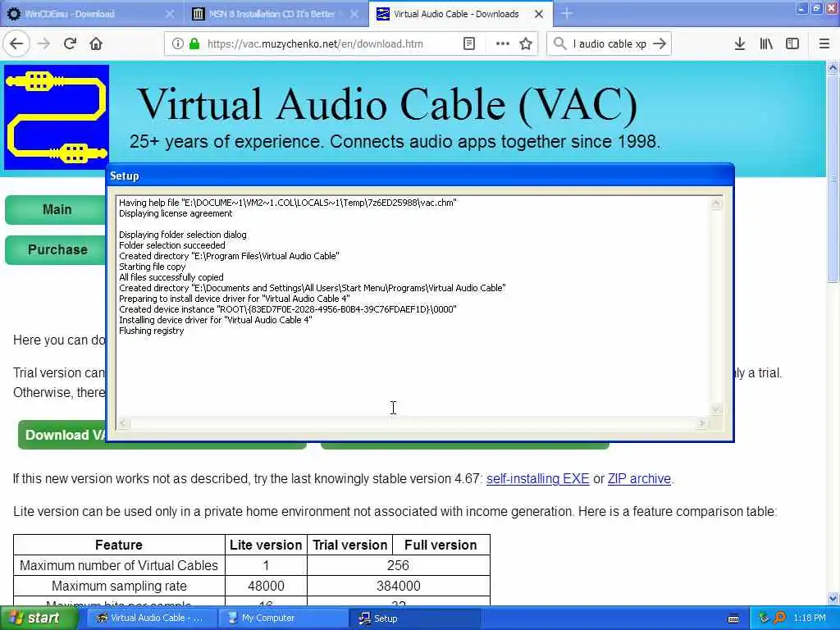Click Setup log scroll-up arrow

tap(715, 203)
